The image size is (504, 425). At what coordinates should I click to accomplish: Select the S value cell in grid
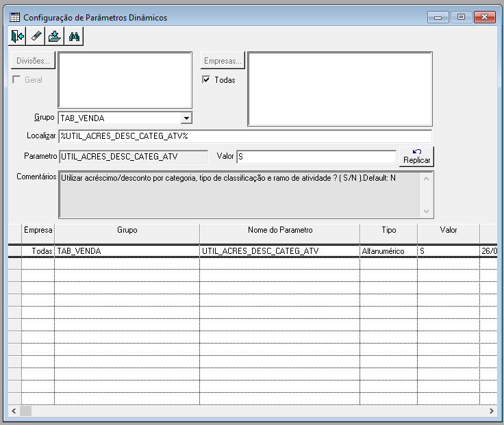pos(449,251)
